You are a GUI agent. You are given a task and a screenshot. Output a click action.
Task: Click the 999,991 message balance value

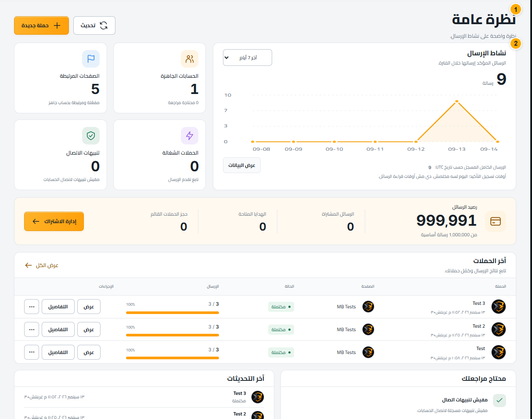(446, 220)
